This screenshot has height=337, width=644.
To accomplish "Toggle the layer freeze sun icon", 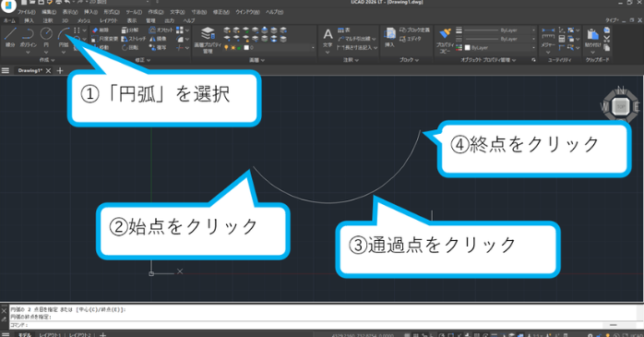I will click(233, 48).
